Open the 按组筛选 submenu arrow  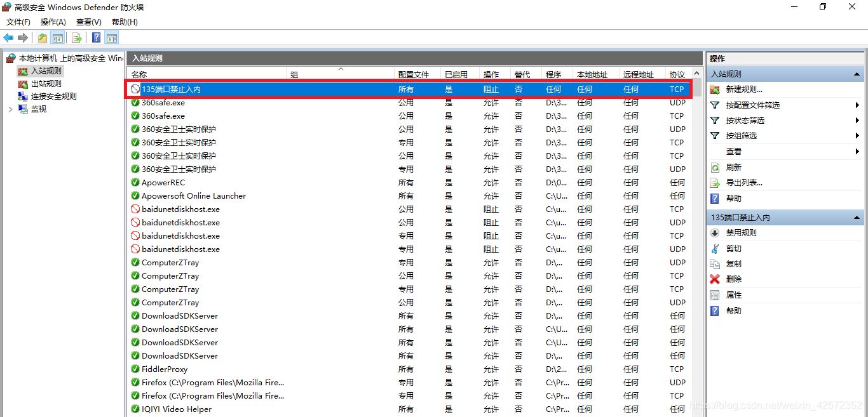click(x=857, y=136)
